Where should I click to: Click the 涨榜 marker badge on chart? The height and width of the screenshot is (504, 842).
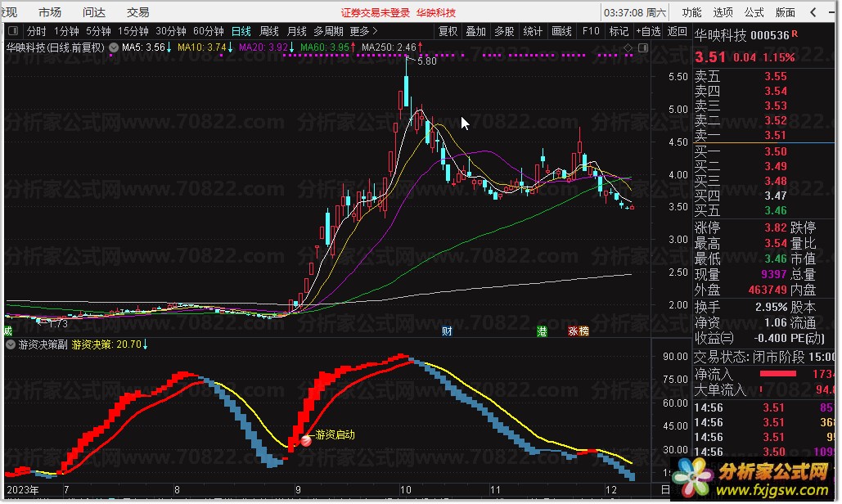pos(579,331)
